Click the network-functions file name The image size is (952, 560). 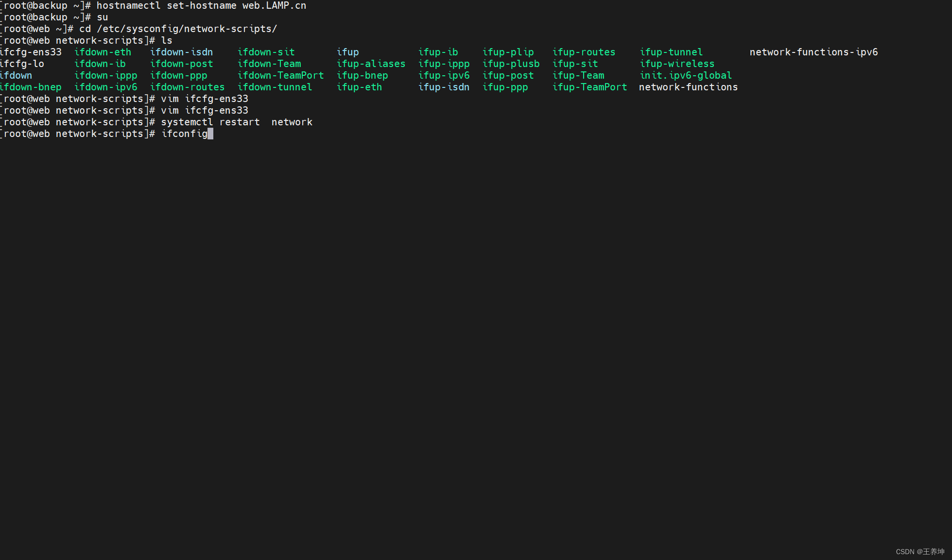point(688,87)
